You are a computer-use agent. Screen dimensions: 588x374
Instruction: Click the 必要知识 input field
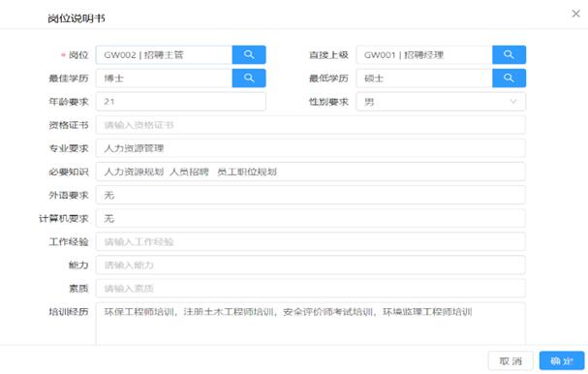point(311,171)
